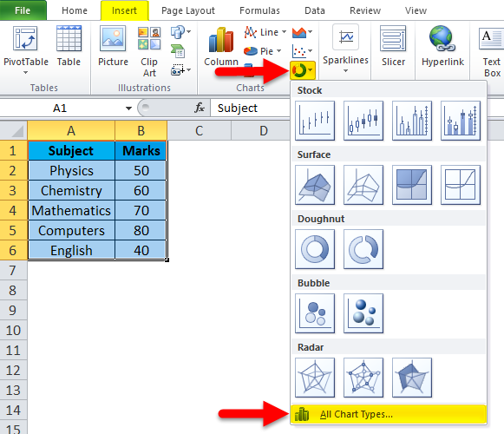Screen dimensions: 504x434
Task: Select Filled Radar chart
Action: [x=412, y=378]
